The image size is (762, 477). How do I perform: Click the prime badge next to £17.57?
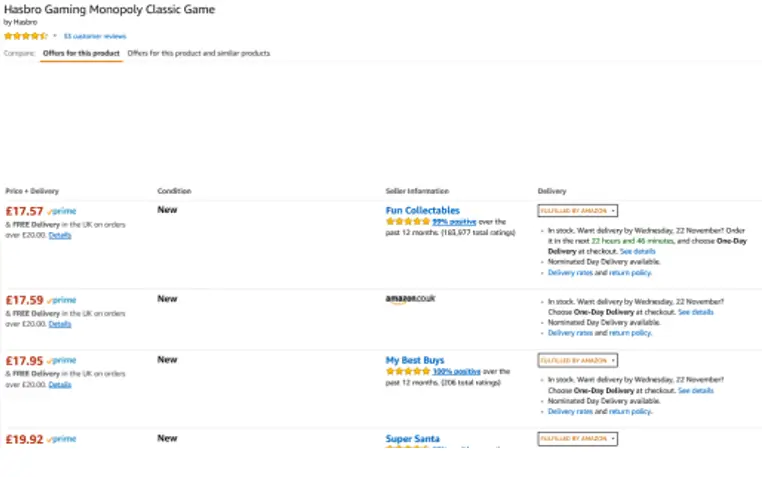pos(62,211)
